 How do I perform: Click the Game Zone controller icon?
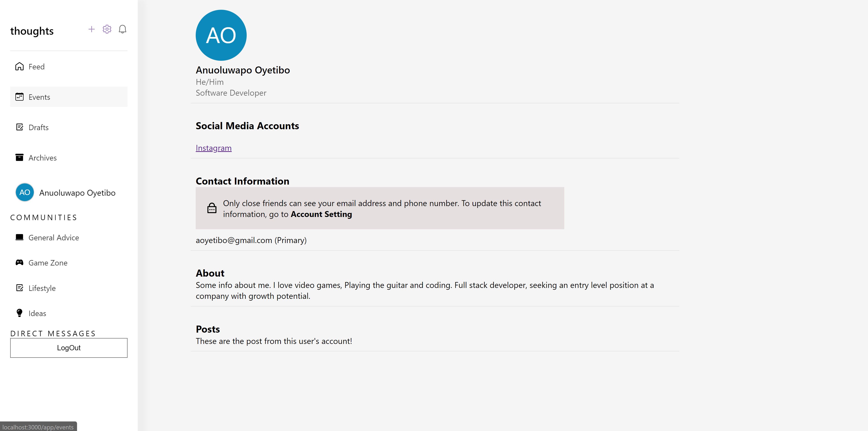tap(19, 262)
